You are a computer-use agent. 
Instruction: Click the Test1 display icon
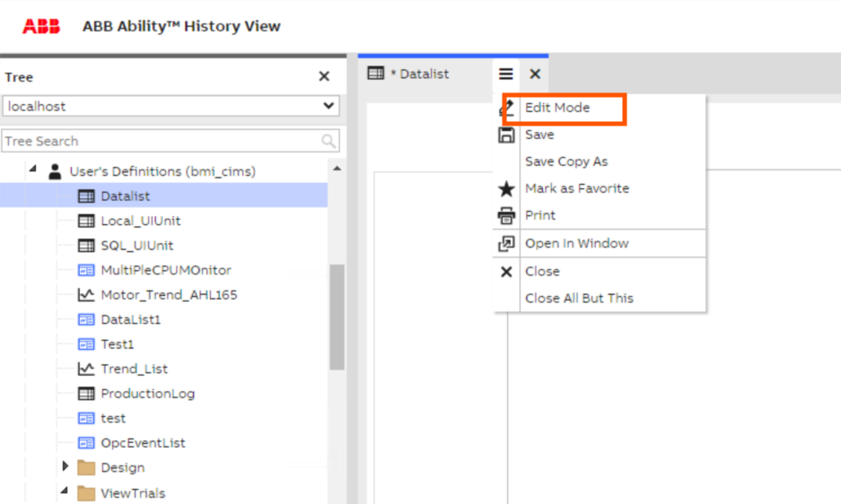pos(86,344)
